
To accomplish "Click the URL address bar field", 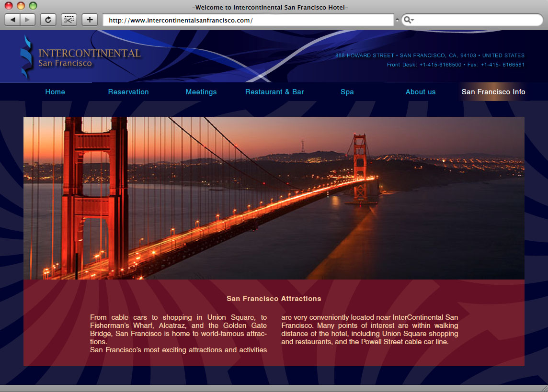I will pyautogui.click(x=248, y=20).
